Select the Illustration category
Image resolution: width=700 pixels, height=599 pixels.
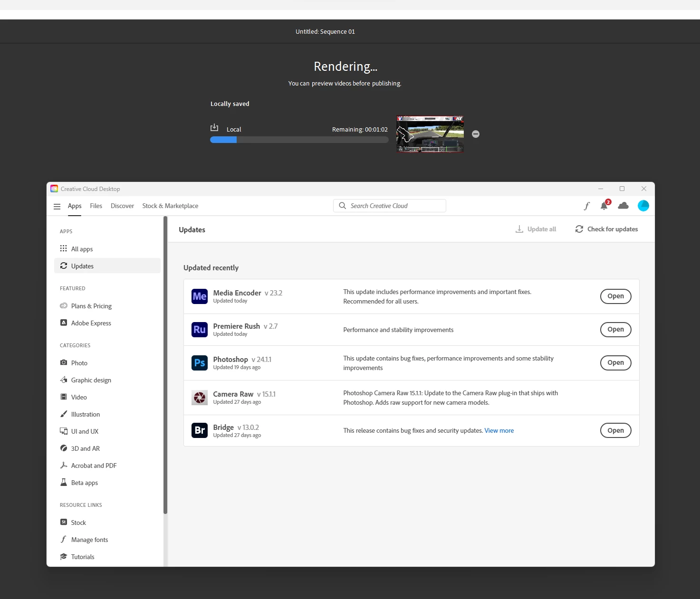pos(107,414)
